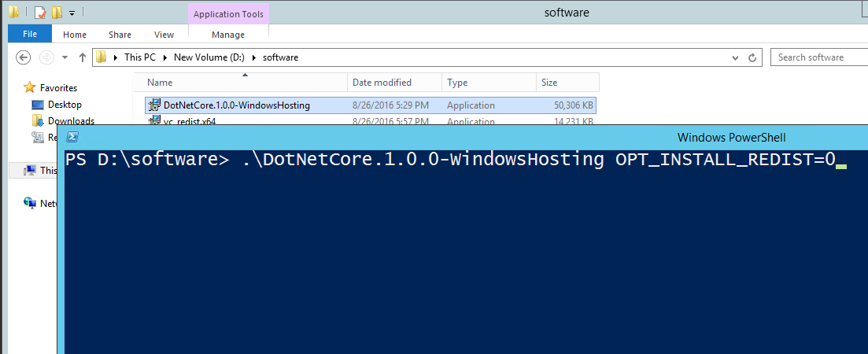868x354 pixels.
Task: Click the Windows PowerShell window title
Action: tap(731, 137)
